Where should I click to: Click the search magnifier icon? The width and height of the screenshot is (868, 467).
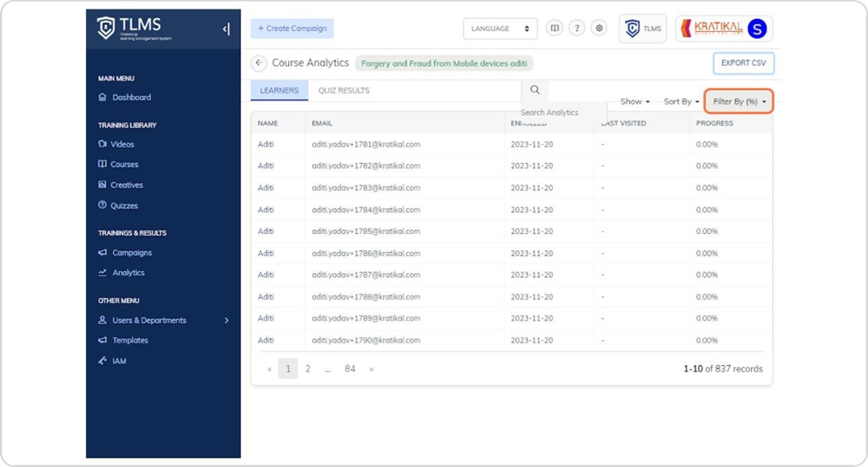[535, 90]
